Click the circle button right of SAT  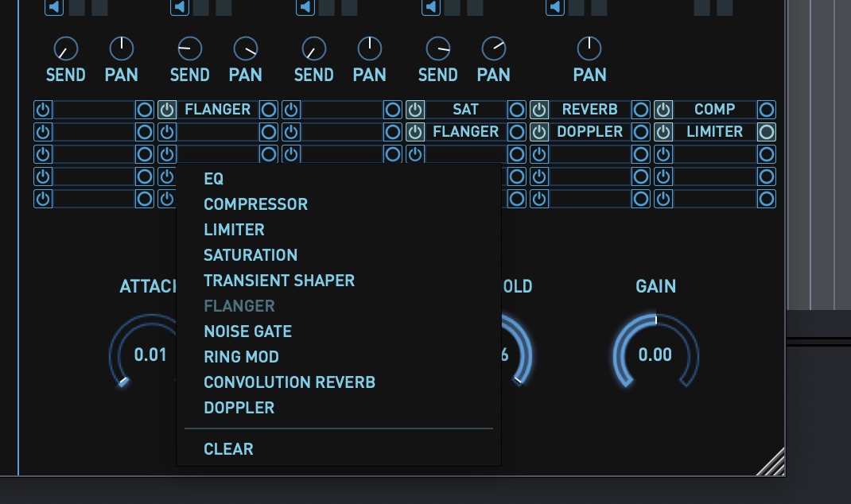coord(517,110)
